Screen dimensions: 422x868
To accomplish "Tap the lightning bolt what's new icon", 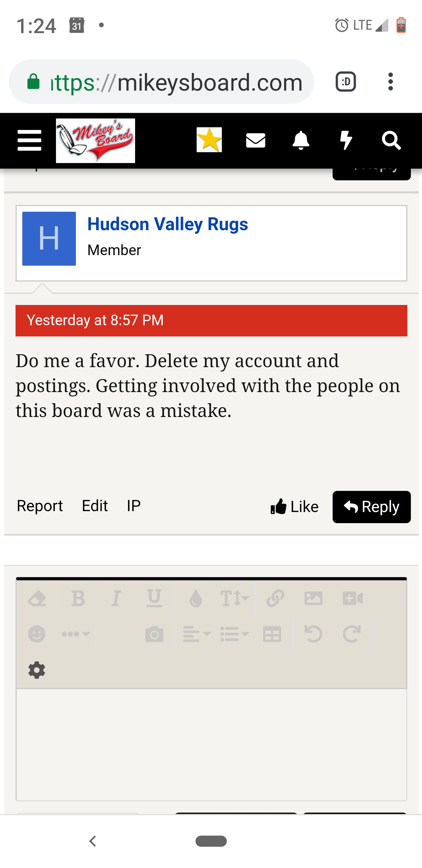I will pyautogui.click(x=346, y=140).
